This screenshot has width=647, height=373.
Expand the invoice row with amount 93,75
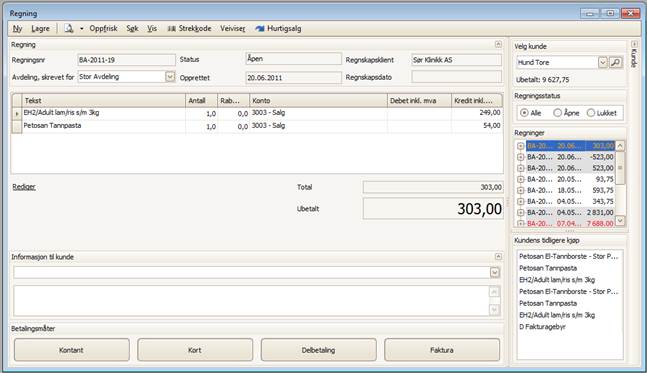click(x=521, y=179)
